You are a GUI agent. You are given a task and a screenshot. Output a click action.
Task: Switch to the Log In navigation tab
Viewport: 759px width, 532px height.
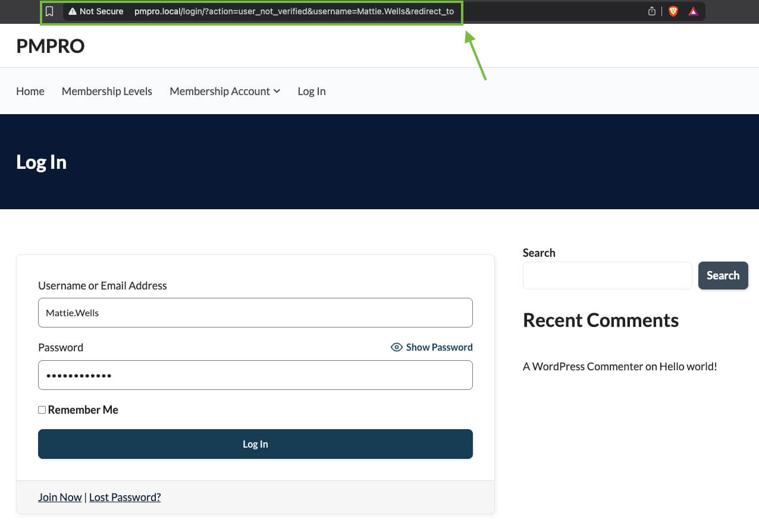311,91
